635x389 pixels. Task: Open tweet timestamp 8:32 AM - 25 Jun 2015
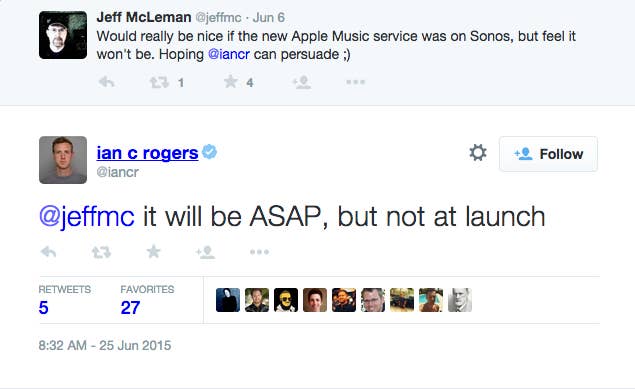coord(105,345)
